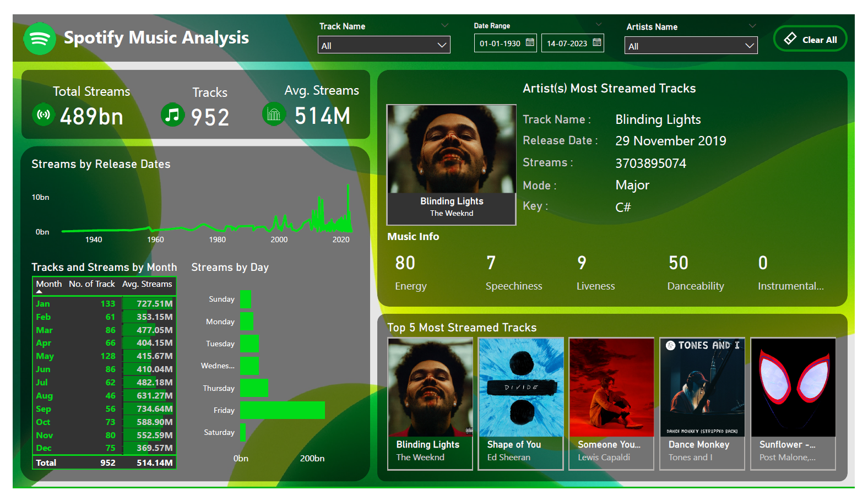The image size is (868, 501).
Task: Click the Sunflower track cover thumbnail
Action: (x=793, y=388)
